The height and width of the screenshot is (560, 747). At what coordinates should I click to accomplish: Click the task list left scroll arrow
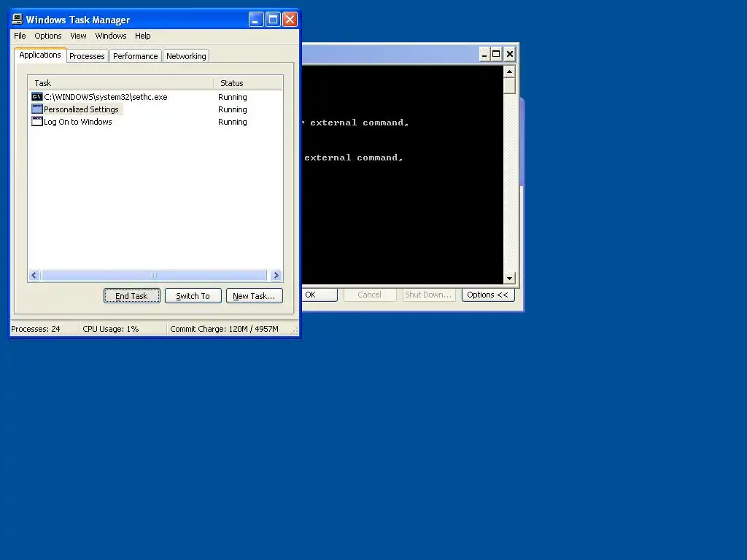pos(34,275)
